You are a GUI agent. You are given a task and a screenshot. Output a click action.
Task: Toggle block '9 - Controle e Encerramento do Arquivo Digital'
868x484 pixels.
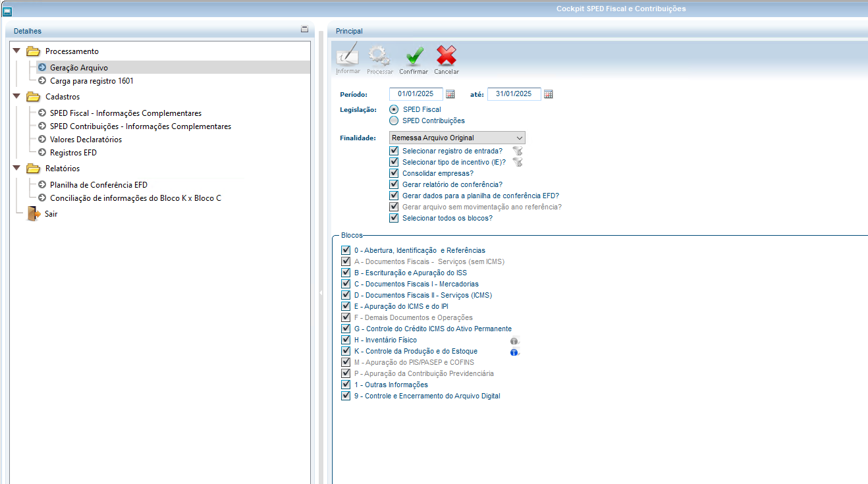click(346, 396)
